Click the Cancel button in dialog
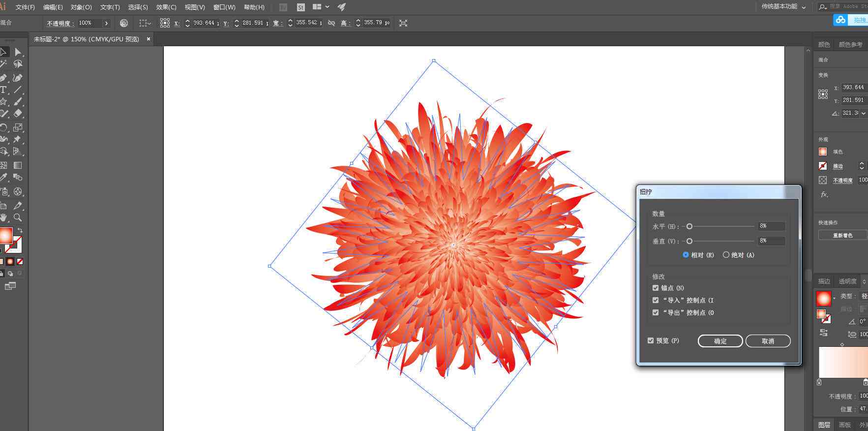 coord(768,341)
